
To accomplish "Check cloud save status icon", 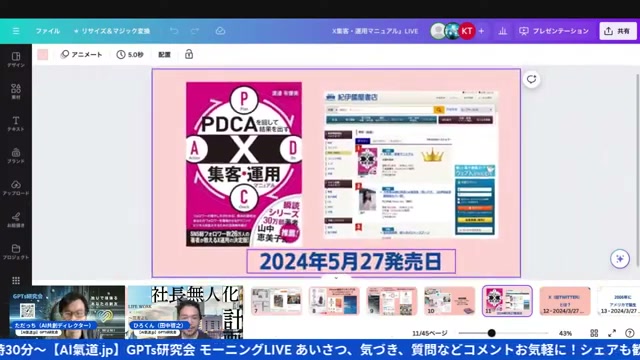I will tap(220, 31).
